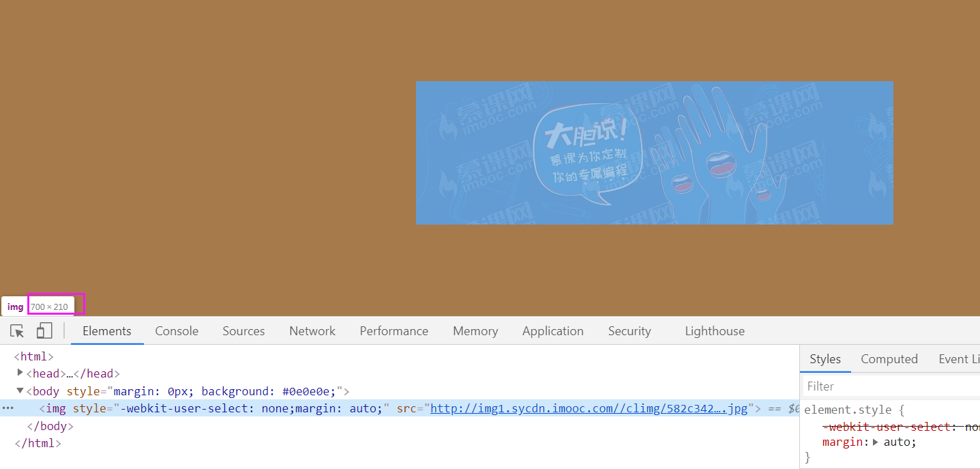The width and height of the screenshot is (980, 469).
Task: Open the img src URL link
Action: tap(589, 408)
